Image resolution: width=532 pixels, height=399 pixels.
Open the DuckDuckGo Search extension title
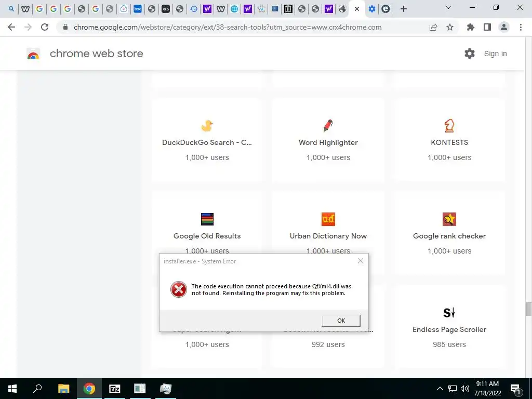coord(207,142)
